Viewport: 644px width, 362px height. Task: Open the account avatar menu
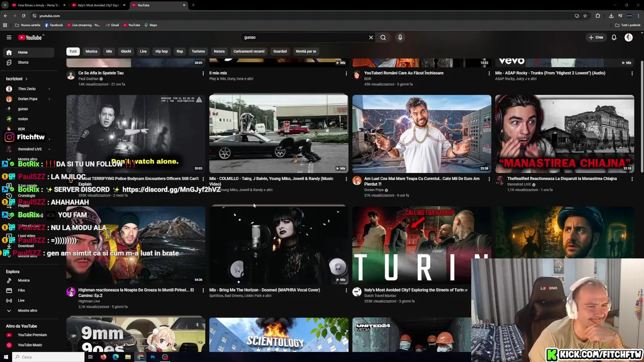pos(628,37)
